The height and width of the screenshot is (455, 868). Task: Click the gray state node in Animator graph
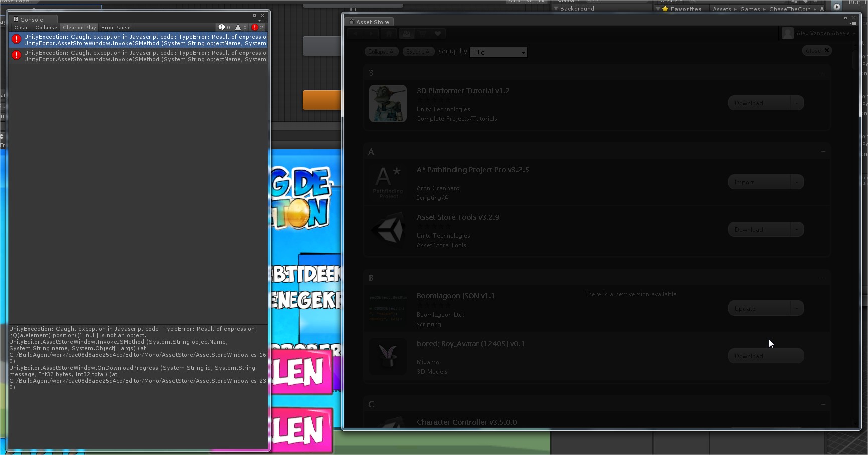321,46
